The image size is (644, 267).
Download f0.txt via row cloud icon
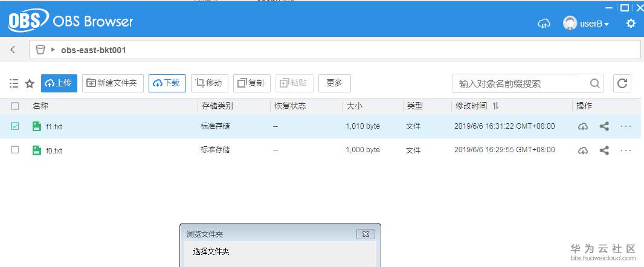(x=582, y=150)
